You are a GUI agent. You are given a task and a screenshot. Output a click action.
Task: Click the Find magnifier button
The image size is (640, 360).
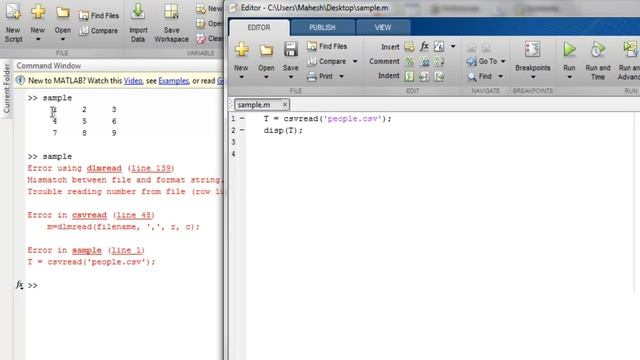coord(480,76)
